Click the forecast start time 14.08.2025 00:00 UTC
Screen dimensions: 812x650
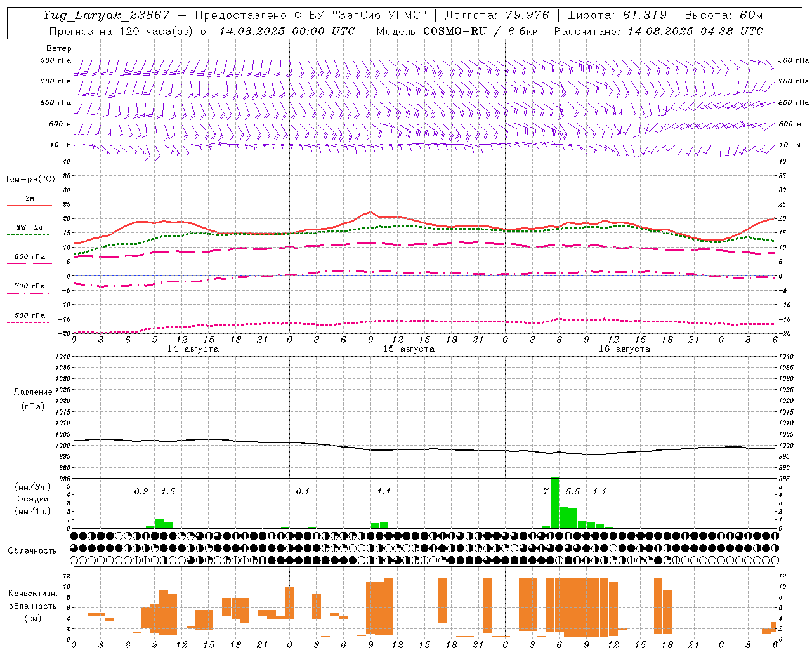(287, 31)
